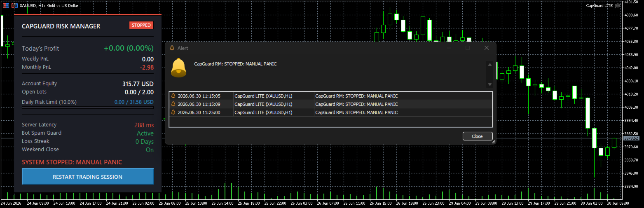Click the one-click trading panel icon
Image resolution: width=644 pixels, height=208 pixels.
tap(6, 6)
